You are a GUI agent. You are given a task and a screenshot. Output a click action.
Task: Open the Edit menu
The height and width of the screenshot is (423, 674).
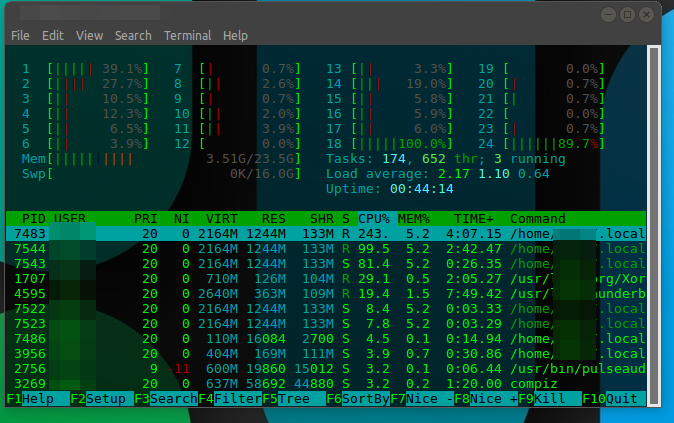53,35
